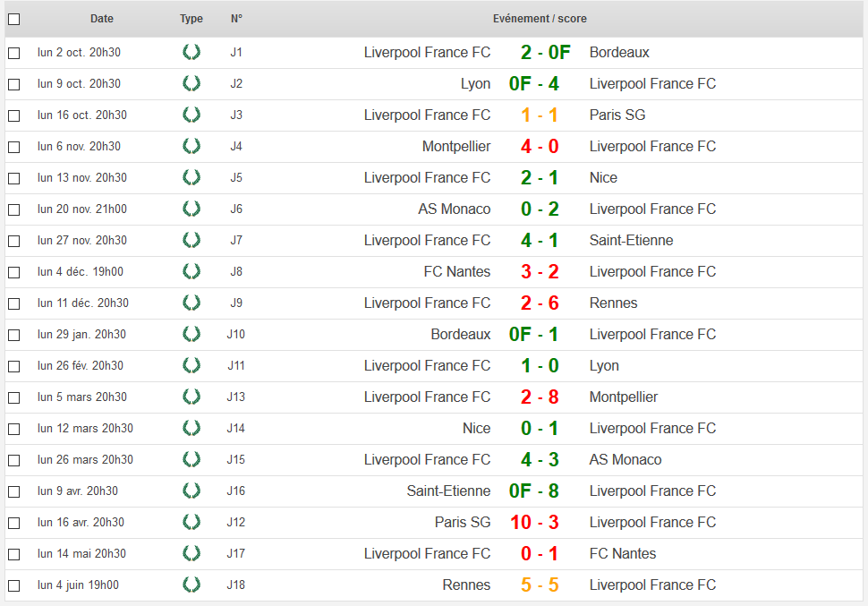Image resolution: width=868 pixels, height=606 pixels.
Task: Sort by the Date column header
Action: (102, 19)
